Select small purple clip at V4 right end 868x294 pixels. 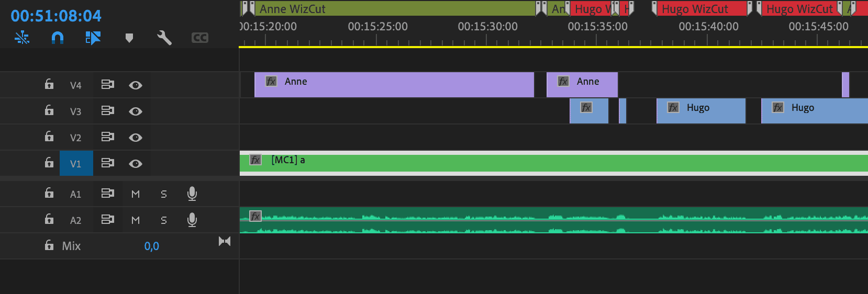click(845, 85)
